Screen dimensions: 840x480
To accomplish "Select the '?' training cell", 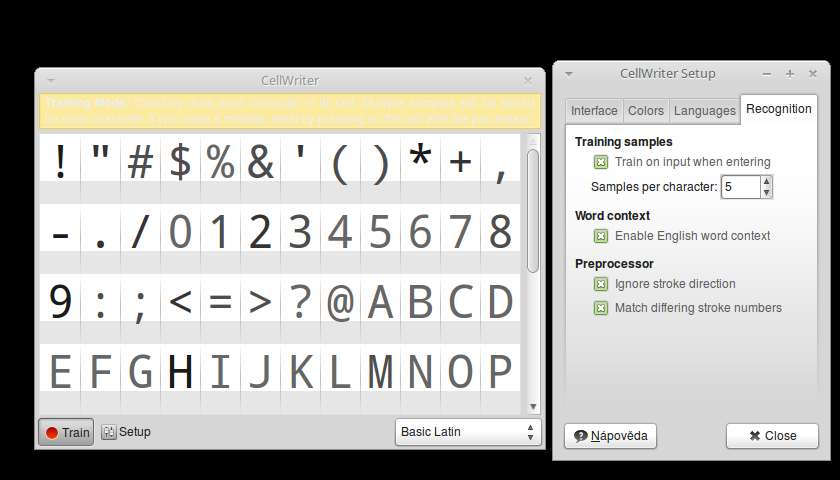I will click(301, 307).
